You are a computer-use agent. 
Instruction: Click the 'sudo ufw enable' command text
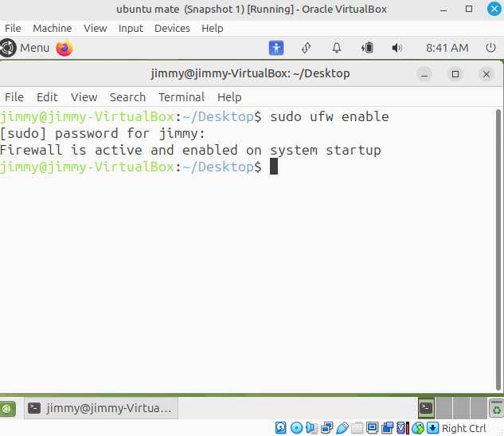pyautogui.click(x=330, y=116)
